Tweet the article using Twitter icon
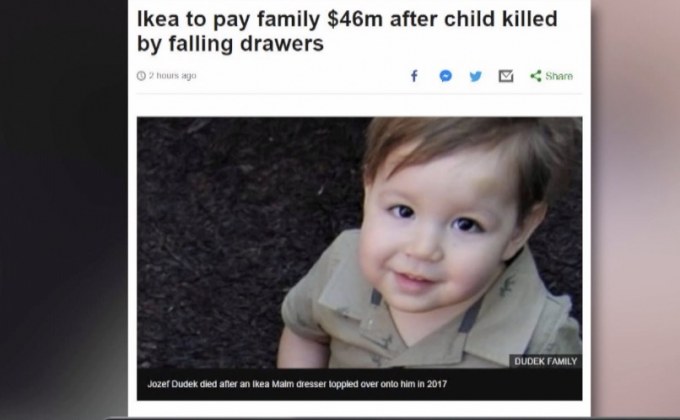This screenshot has width=680, height=420. pyautogui.click(x=476, y=76)
